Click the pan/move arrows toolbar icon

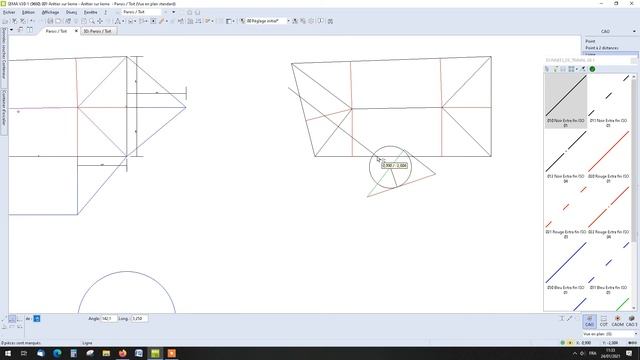(100, 21)
